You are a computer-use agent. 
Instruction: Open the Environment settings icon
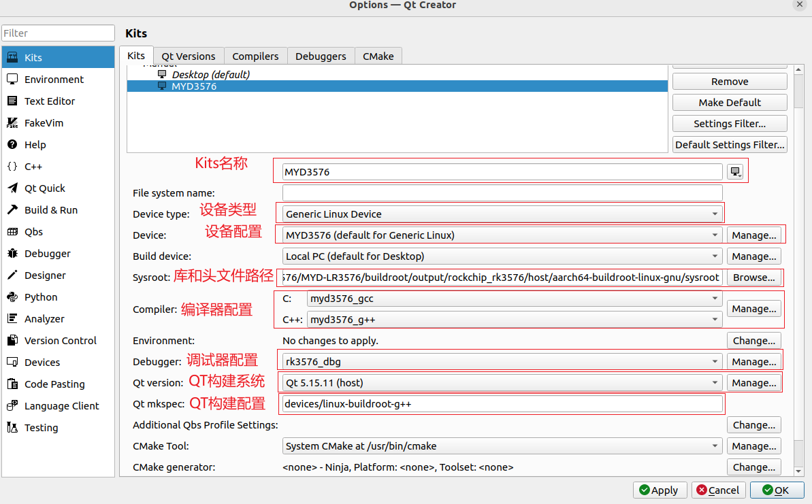coord(12,79)
